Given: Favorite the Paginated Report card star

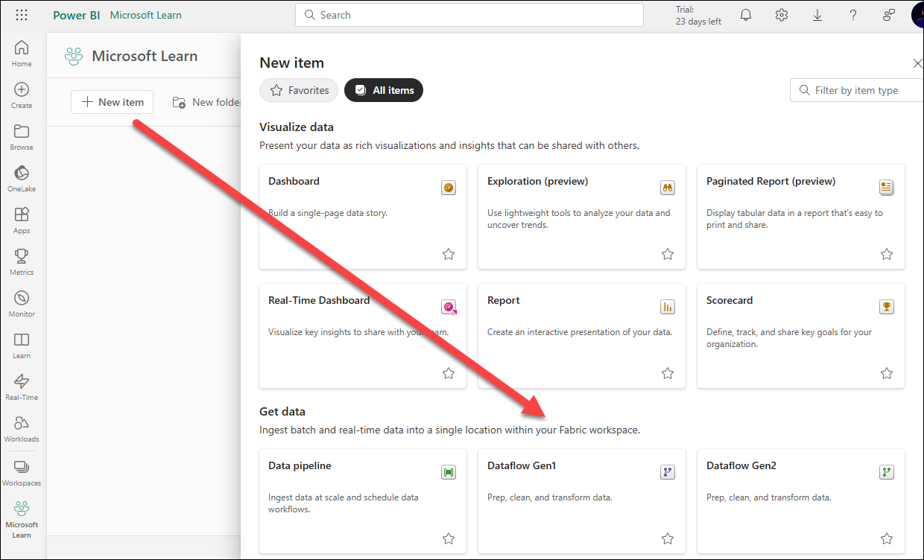Looking at the screenshot, I should coord(887,254).
